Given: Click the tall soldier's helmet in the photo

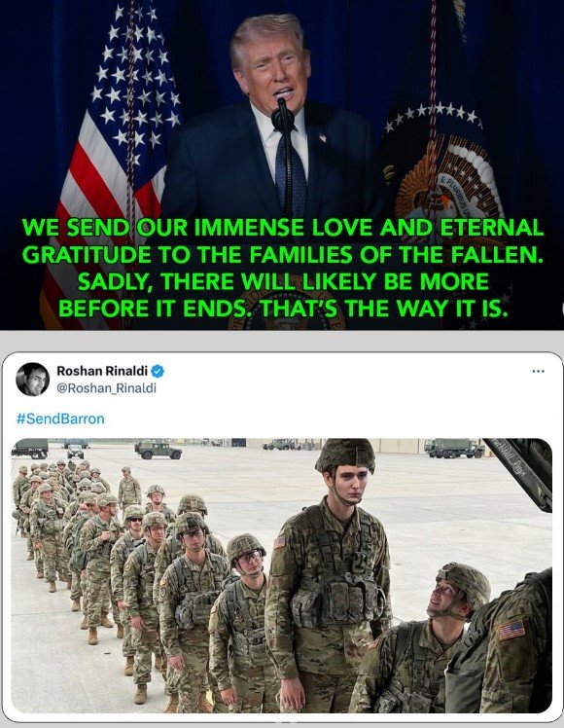Looking at the screenshot, I should [345, 455].
